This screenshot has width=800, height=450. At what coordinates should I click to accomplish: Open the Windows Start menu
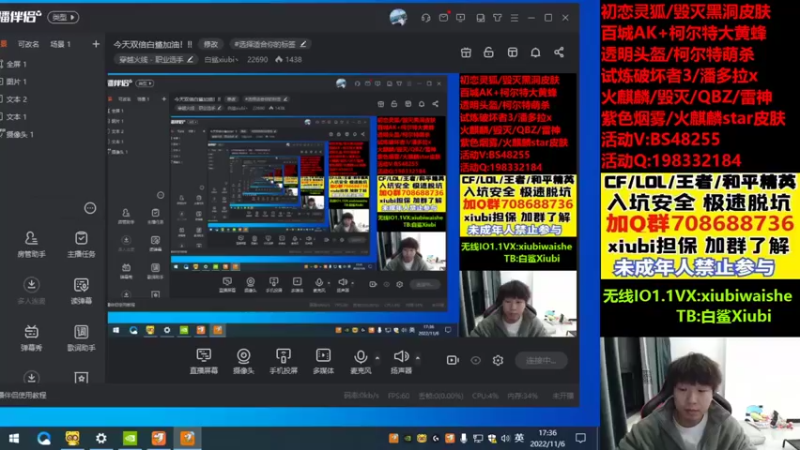pyautogui.click(x=14, y=438)
